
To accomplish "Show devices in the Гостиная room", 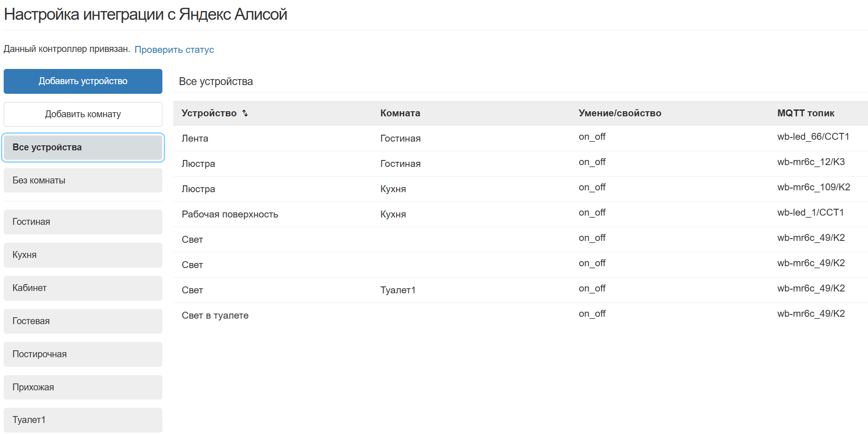I will 83,222.
